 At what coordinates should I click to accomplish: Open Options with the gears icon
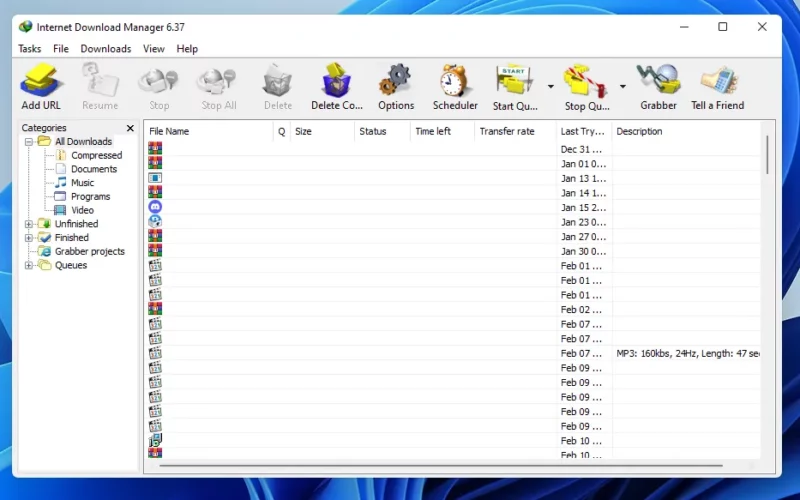tap(395, 81)
